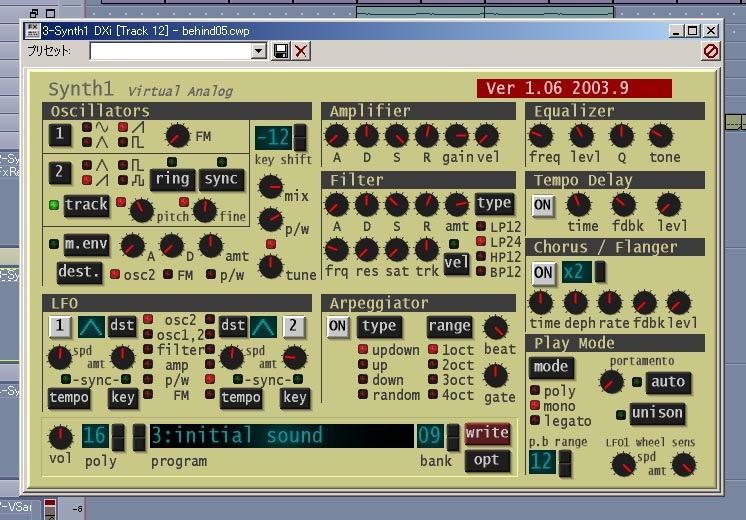Click the red prohibition icon on the preset bar

click(x=710, y=51)
